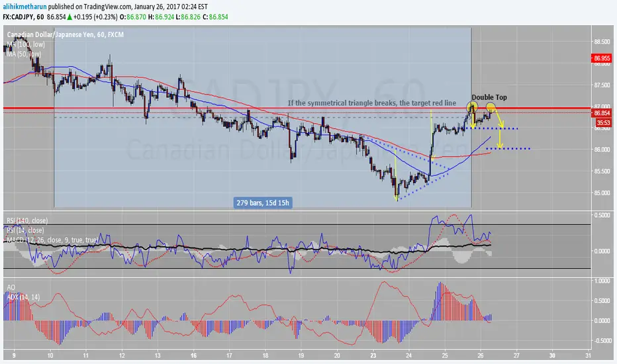The width and height of the screenshot is (617, 364).
Task: Click date 13 on the time axis
Action: pos(158,355)
